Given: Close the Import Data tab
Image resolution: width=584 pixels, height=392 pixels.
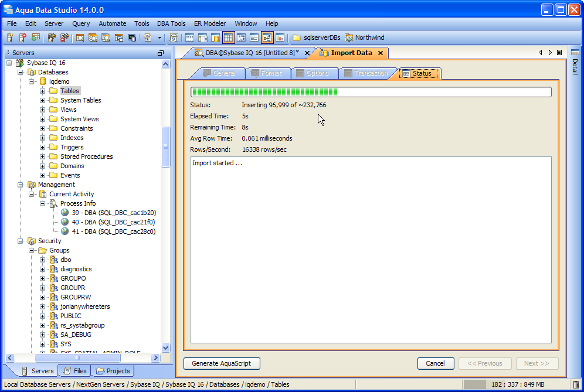Looking at the screenshot, I should pyautogui.click(x=381, y=53).
